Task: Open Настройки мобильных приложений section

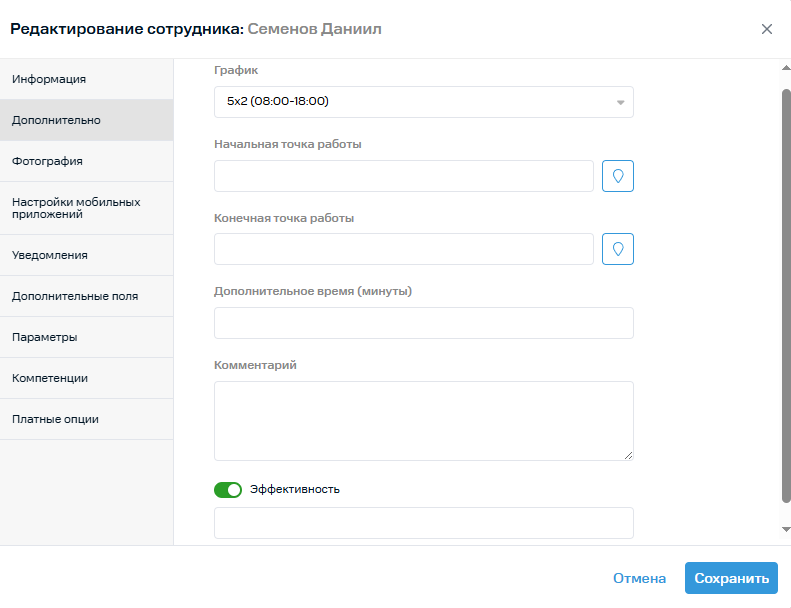Action: pos(87,208)
